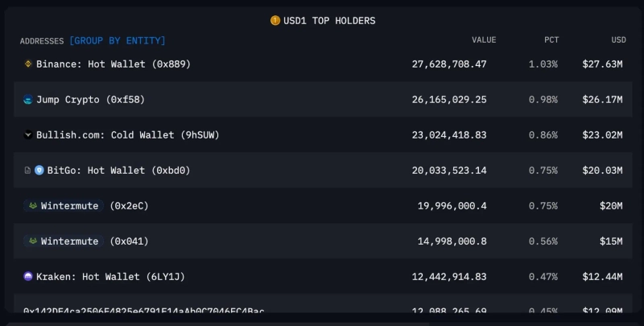Open Jump Crypto (0xf58) address
644x326 pixels.
click(90, 100)
